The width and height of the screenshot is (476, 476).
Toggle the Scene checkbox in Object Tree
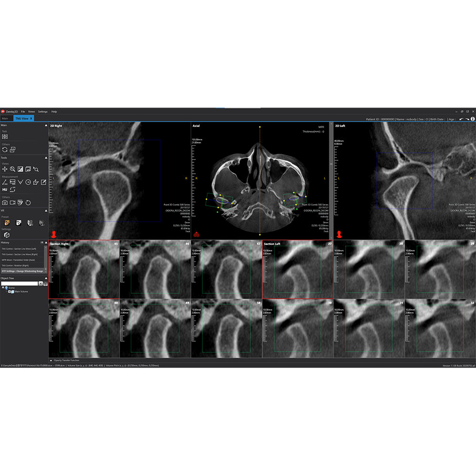pos(3,288)
